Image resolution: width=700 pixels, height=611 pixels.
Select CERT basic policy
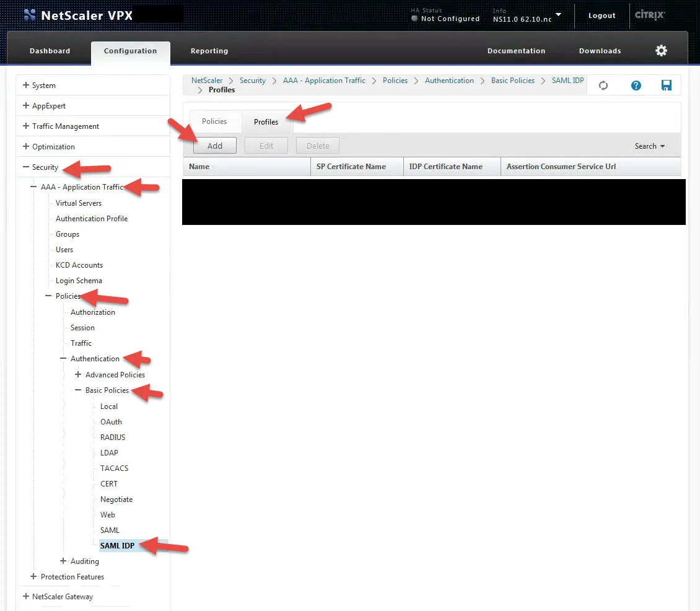click(109, 484)
